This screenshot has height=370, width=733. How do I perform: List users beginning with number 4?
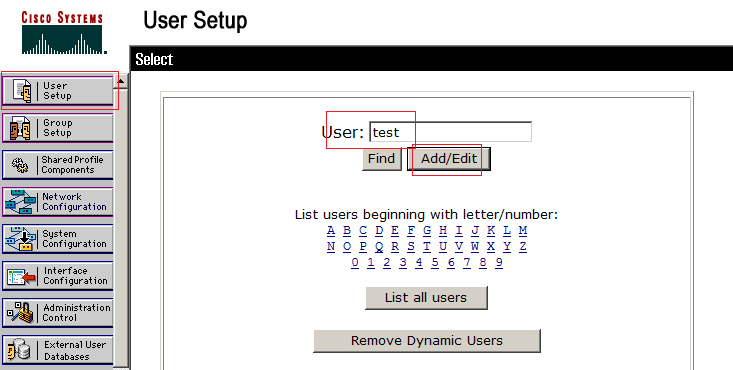[x=419, y=262]
